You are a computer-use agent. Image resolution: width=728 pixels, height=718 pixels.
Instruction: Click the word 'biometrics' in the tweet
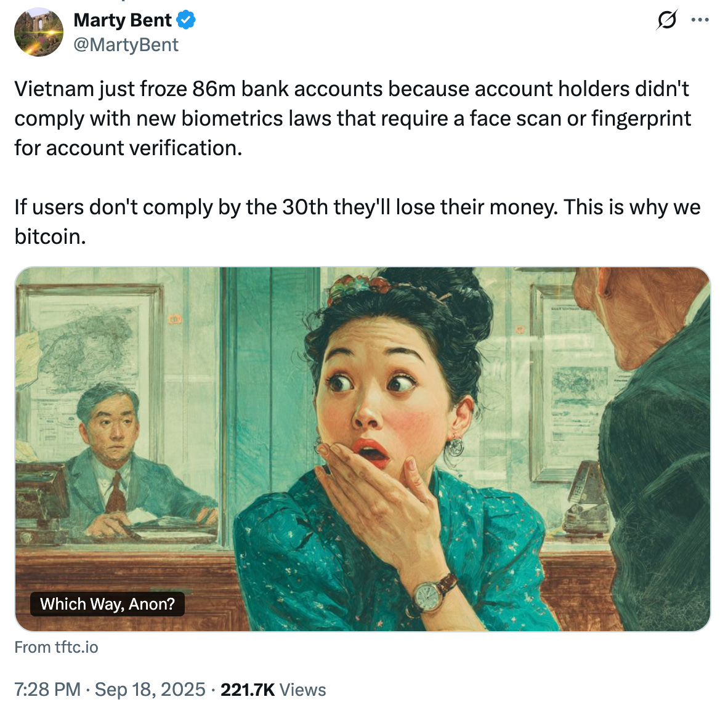coord(232,118)
